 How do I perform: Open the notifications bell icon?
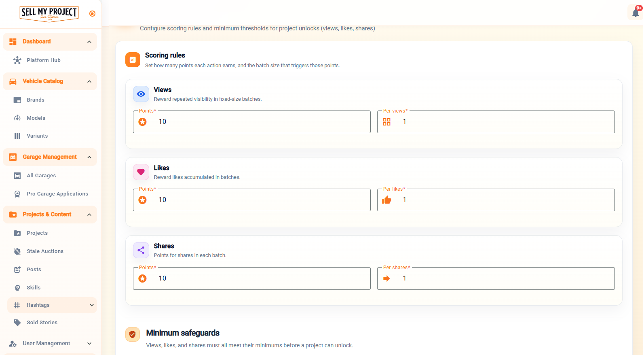(x=636, y=13)
